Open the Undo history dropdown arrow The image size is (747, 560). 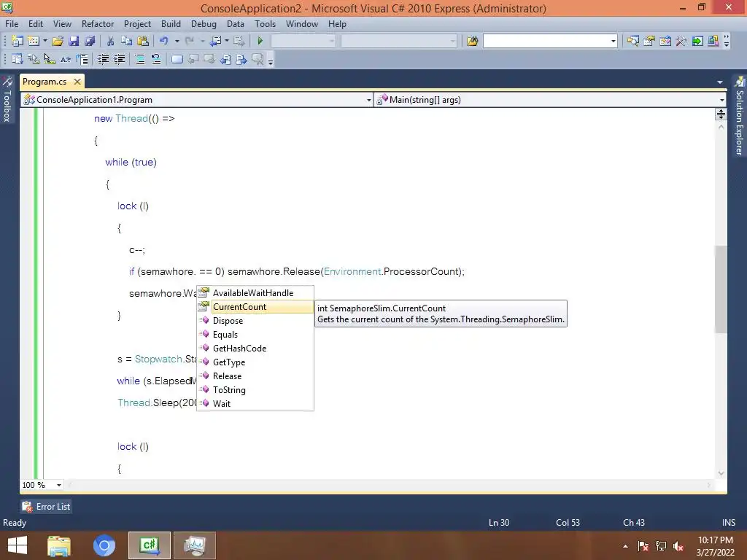[x=177, y=41]
